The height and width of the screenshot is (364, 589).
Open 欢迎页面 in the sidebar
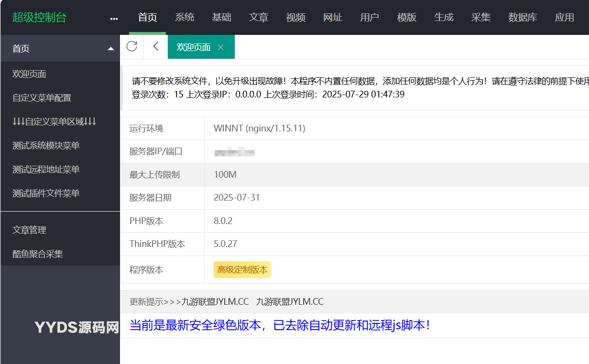click(30, 74)
